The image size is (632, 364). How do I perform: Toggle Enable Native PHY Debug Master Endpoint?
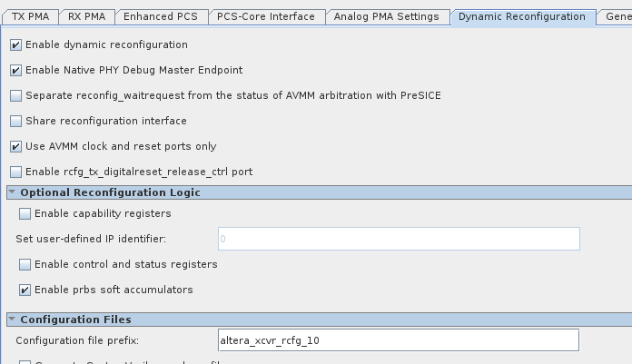pos(16,70)
